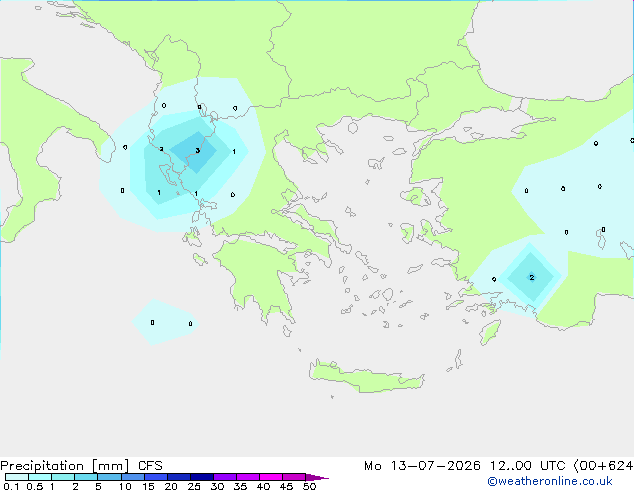Click the island of Rhodes on the map
Screen dimensions: 634x490
click(x=490, y=332)
